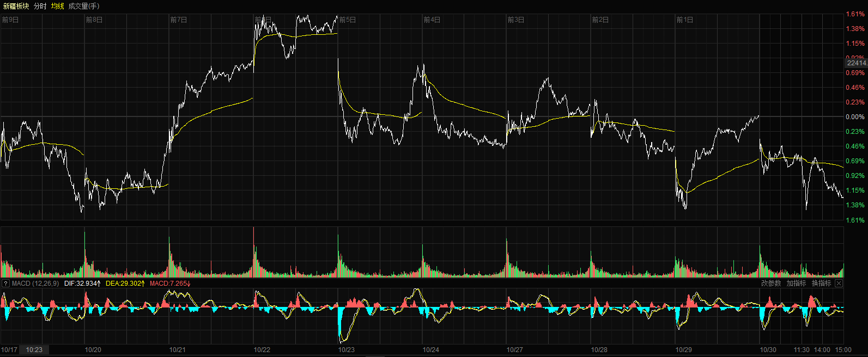Select the yellow DEA value readout
868x357 pixels.
tap(125, 284)
